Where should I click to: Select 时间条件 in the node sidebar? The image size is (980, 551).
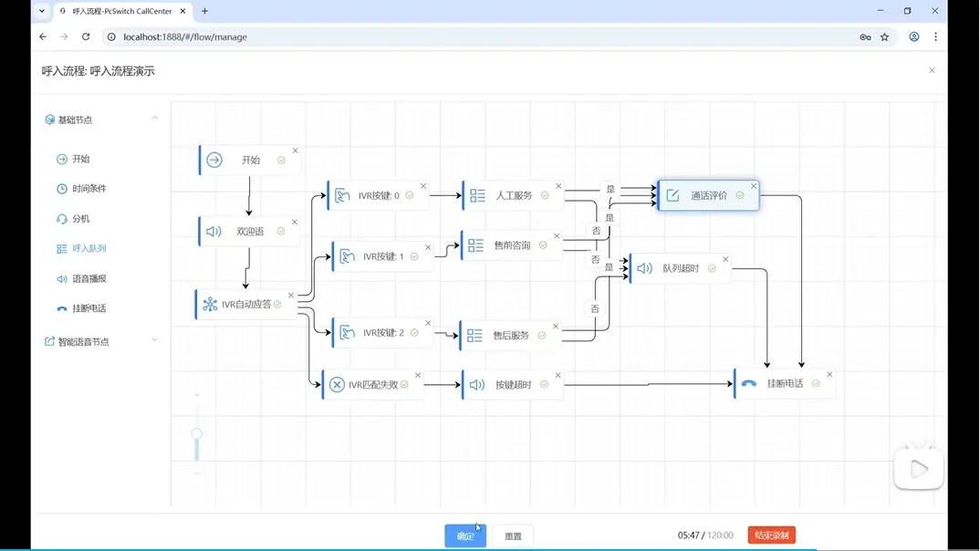pyautogui.click(x=89, y=189)
